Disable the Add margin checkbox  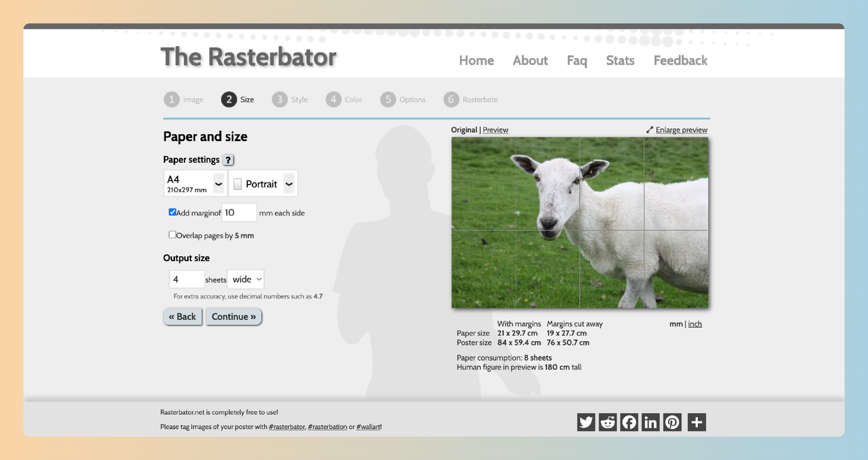point(172,212)
